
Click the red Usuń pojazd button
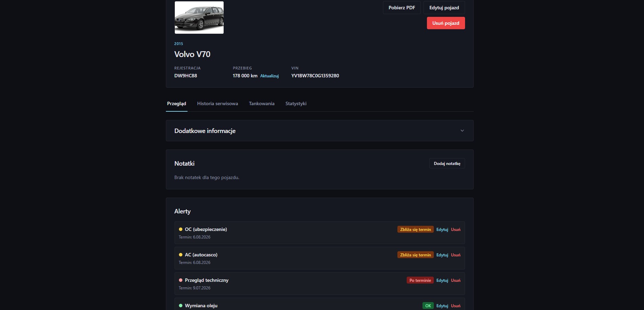(446, 23)
